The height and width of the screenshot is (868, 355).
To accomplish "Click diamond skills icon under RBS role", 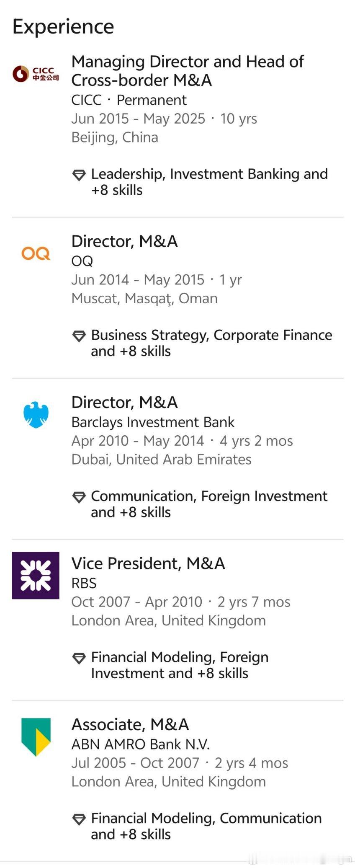I will pos(79,658).
